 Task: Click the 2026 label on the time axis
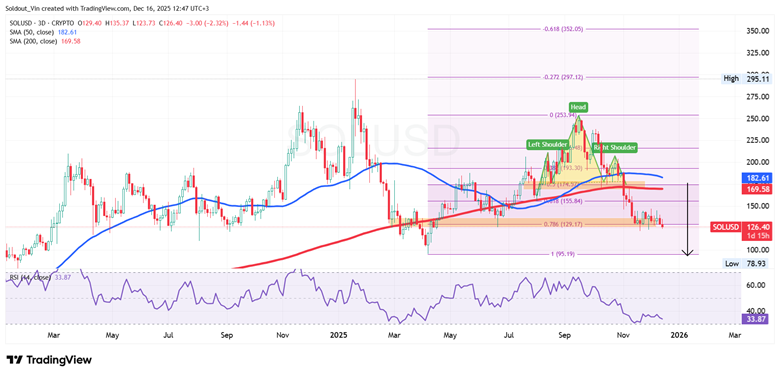679,335
